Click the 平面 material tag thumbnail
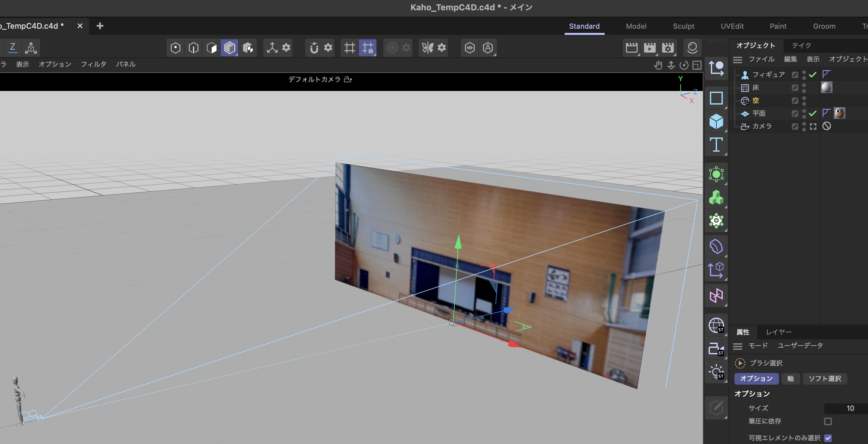The image size is (868, 444). (839, 113)
